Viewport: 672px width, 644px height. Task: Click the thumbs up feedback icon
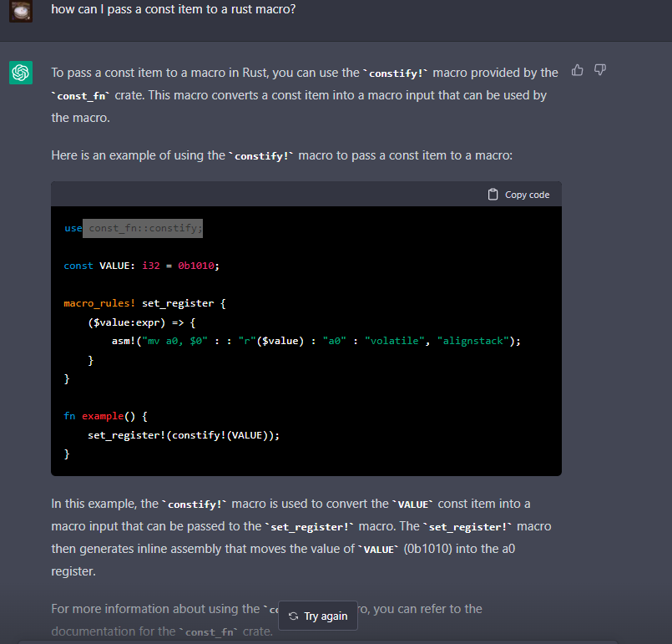578,70
